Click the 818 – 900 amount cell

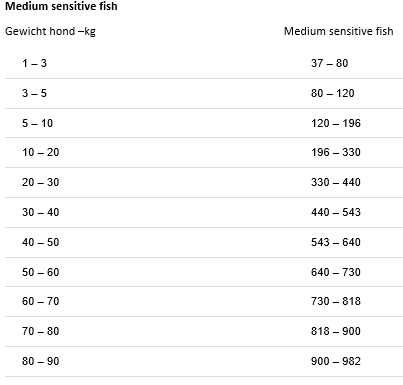336,331
